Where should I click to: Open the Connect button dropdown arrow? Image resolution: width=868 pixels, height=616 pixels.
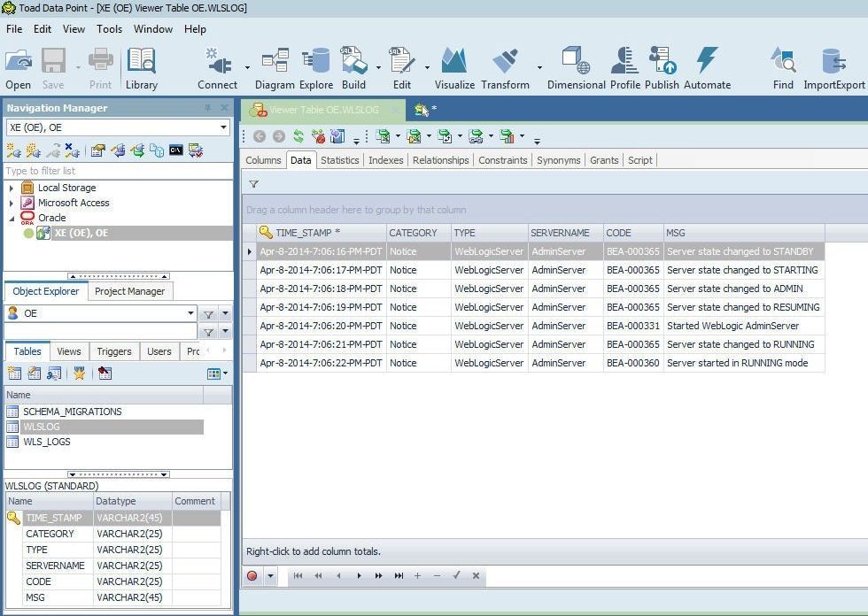(247, 67)
